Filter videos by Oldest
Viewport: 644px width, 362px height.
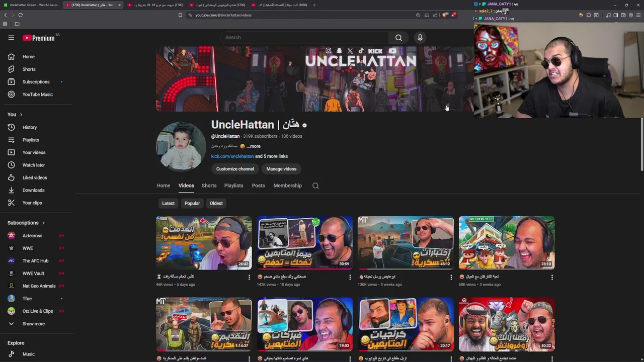[x=216, y=203]
